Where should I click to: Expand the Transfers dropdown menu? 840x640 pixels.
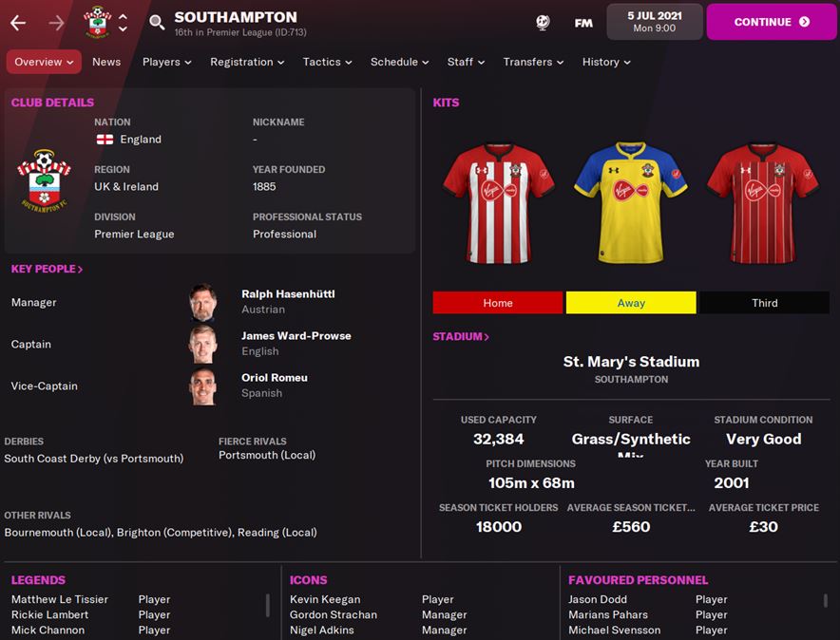click(x=533, y=62)
